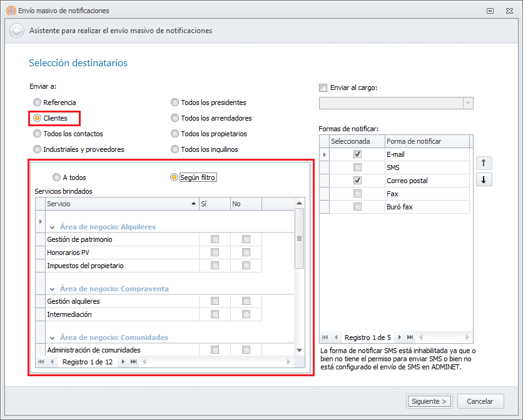Go to first record in services navigator
The image size is (523, 420).
click(41, 362)
